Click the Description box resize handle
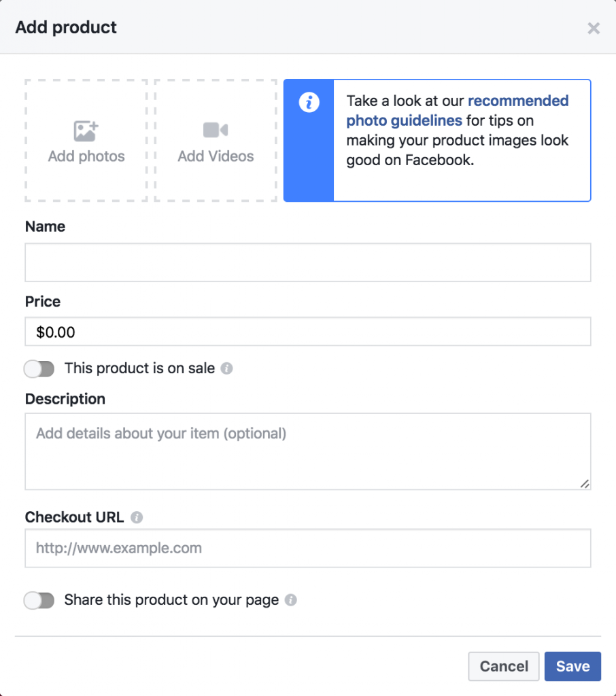616x696 pixels. (x=585, y=484)
